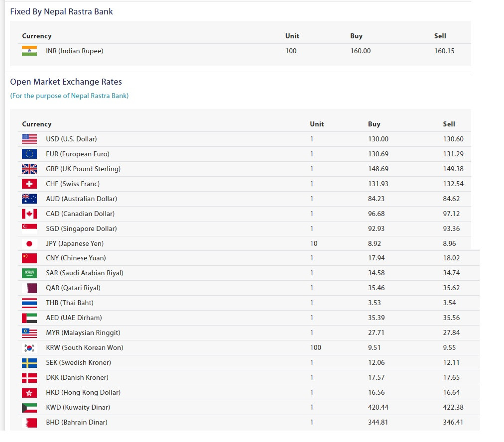Viewport: 504px width, 442px height.
Task: Click the QAR buy rate 35.46
Action: [x=376, y=288]
